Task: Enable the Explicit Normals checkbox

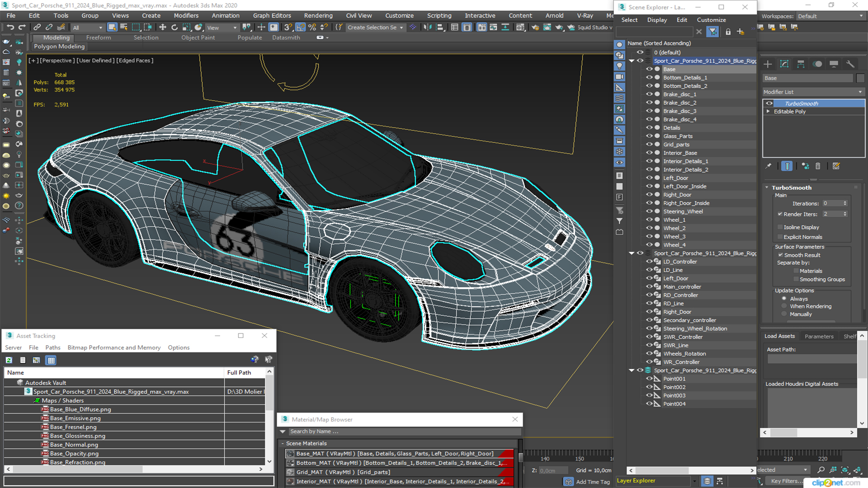Action: pos(780,237)
